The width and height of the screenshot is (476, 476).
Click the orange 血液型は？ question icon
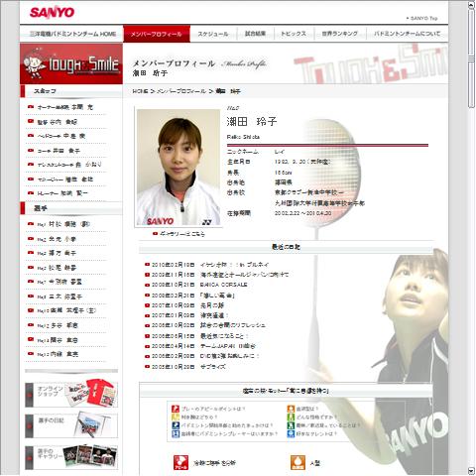coord(291,409)
